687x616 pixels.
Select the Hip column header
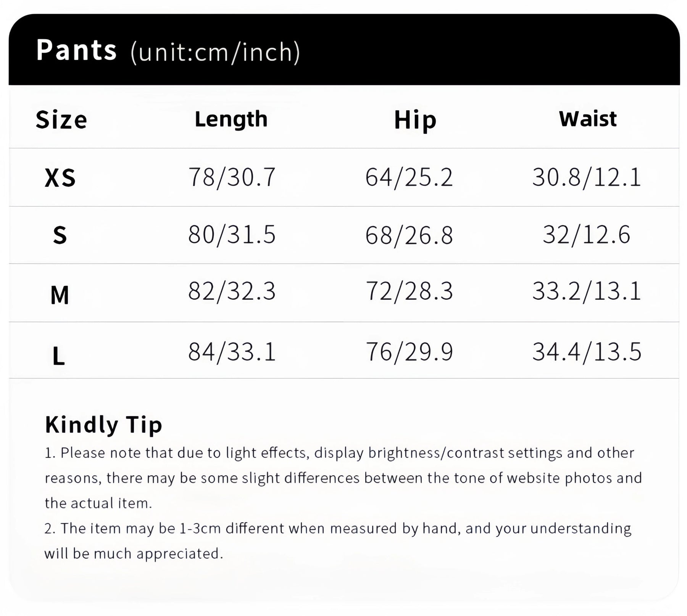415,120
